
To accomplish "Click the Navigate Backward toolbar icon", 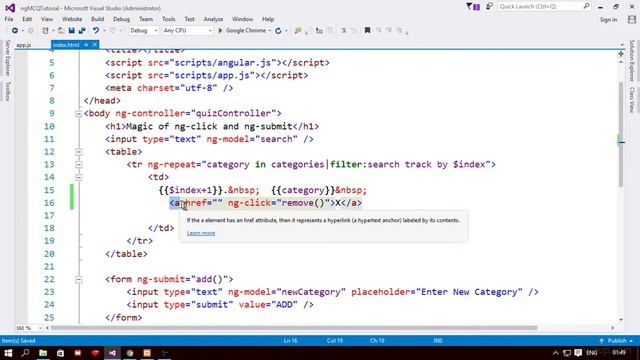I will [15, 31].
